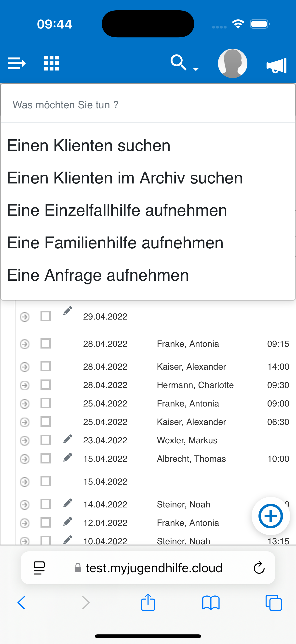
Task: Select checkbox for Franke, Antonia 09:15 row
Action: pos(46,344)
